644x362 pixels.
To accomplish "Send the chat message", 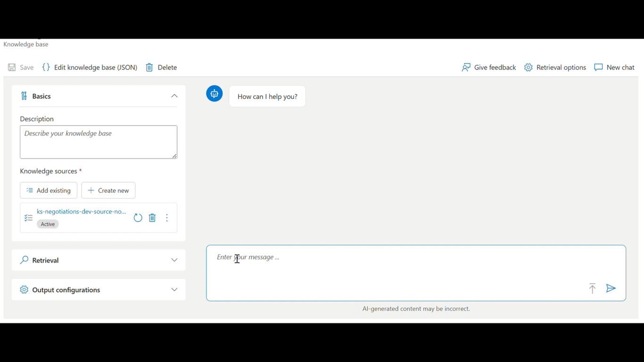I will pyautogui.click(x=611, y=288).
